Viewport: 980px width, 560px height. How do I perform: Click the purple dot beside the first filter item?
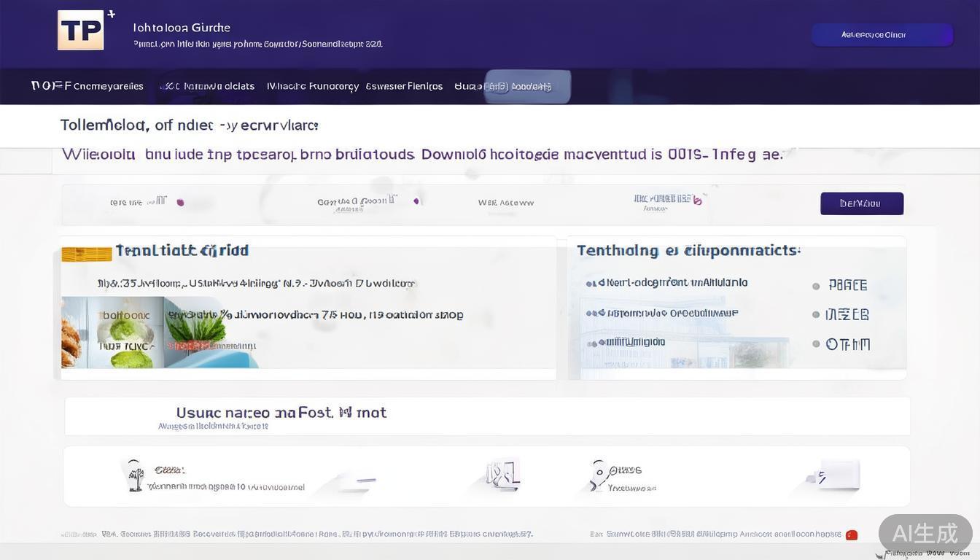pos(180,203)
